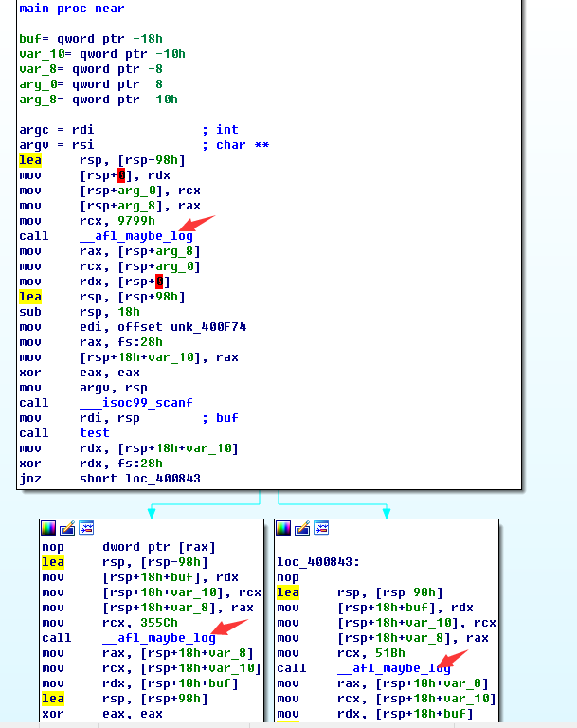The image size is (577, 728).
Task: Select the 9799h constant in mov rcx
Action: tap(136, 221)
